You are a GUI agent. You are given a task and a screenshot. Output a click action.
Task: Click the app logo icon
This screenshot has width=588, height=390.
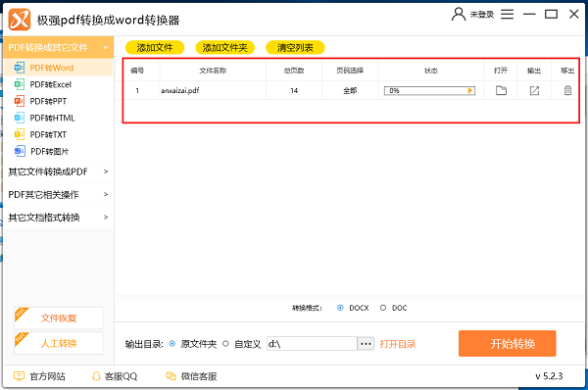tap(20, 20)
